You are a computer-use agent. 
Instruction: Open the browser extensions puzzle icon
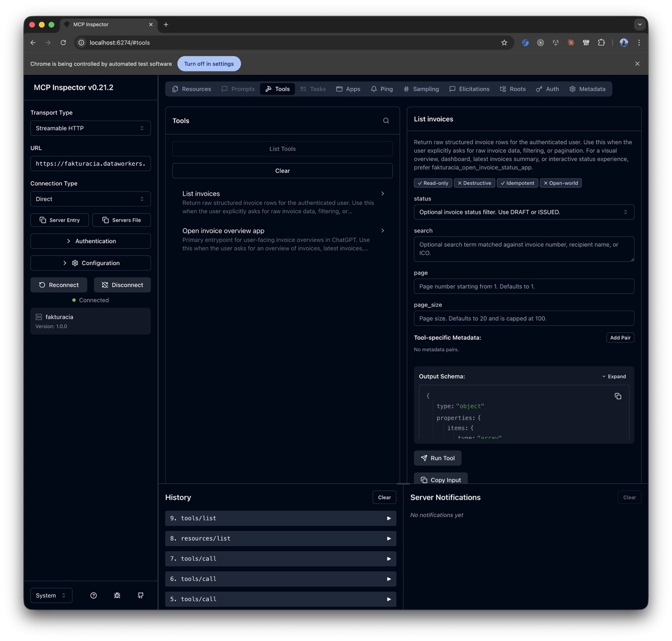coord(601,43)
